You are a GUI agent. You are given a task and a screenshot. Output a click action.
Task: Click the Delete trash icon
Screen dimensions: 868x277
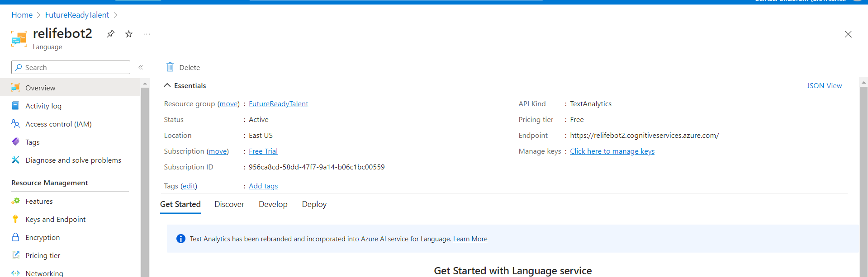pyautogui.click(x=170, y=67)
